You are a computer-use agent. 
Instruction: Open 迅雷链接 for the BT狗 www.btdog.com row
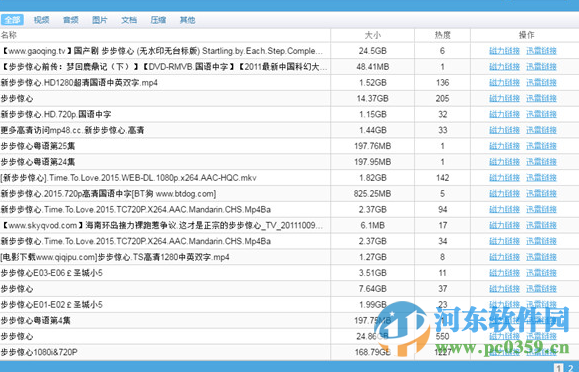(541, 194)
